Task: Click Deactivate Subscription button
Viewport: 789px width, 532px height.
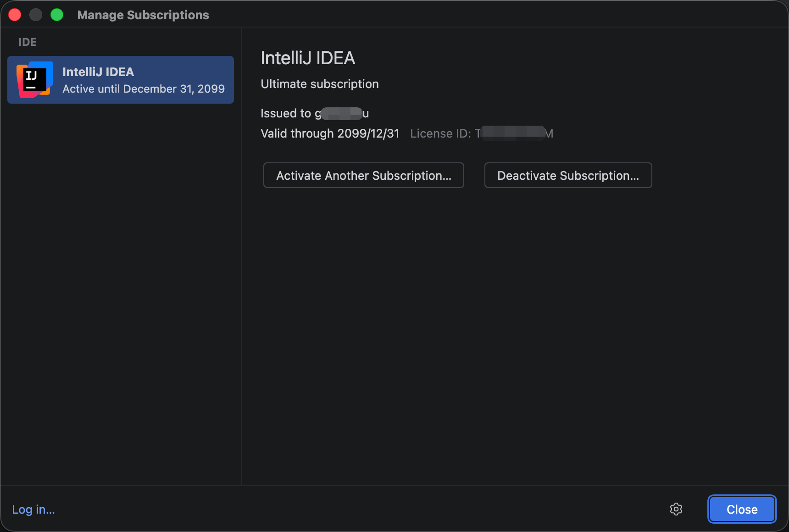Action: coord(568,175)
